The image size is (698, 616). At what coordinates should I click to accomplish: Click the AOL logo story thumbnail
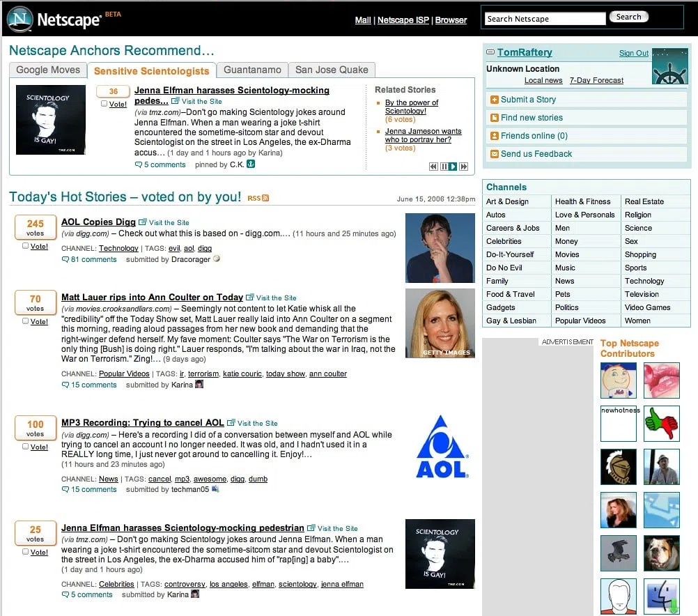tap(442, 447)
